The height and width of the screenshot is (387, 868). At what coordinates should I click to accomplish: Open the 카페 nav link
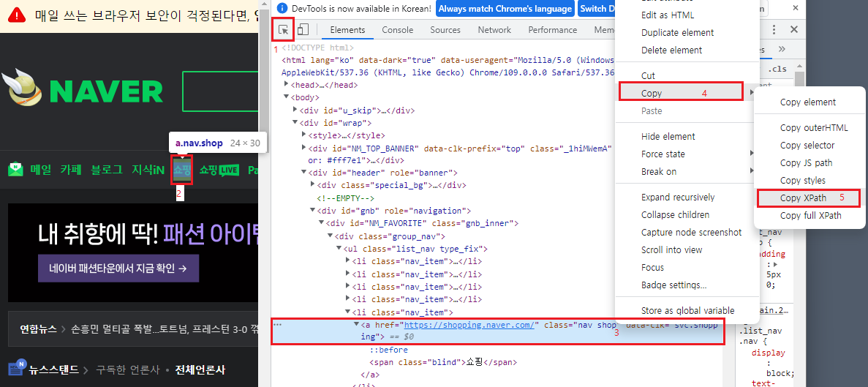[71, 170]
